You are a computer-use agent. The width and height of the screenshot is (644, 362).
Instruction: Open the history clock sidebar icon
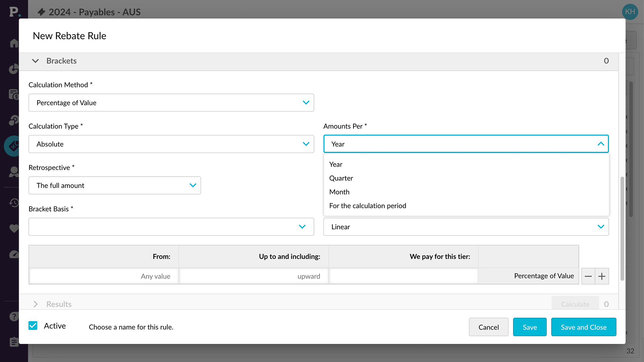(x=14, y=203)
